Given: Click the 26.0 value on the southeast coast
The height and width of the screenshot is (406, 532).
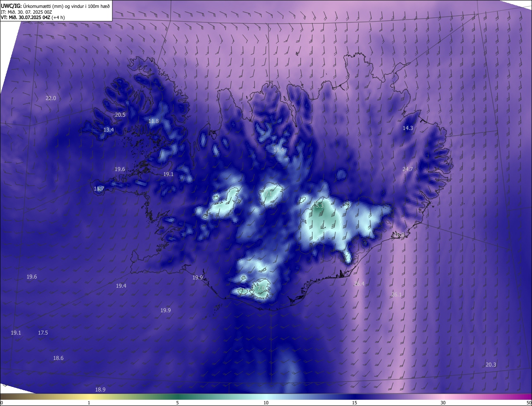Looking at the screenshot, I should coord(399,235).
